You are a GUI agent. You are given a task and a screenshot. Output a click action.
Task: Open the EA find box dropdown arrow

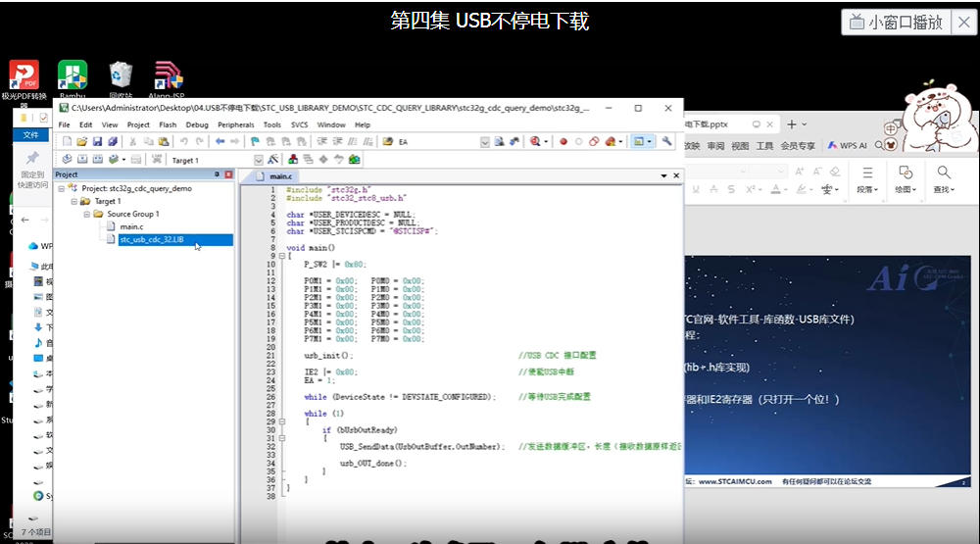point(485,142)
